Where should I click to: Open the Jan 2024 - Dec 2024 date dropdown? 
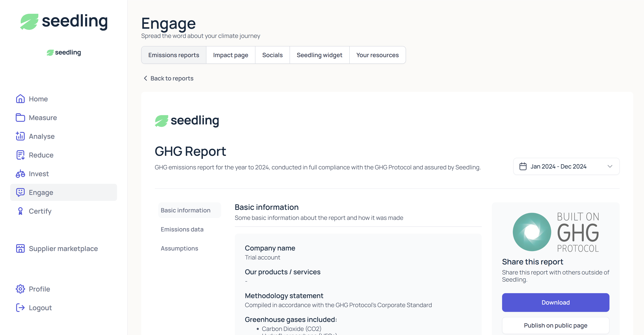pos(566,166)
